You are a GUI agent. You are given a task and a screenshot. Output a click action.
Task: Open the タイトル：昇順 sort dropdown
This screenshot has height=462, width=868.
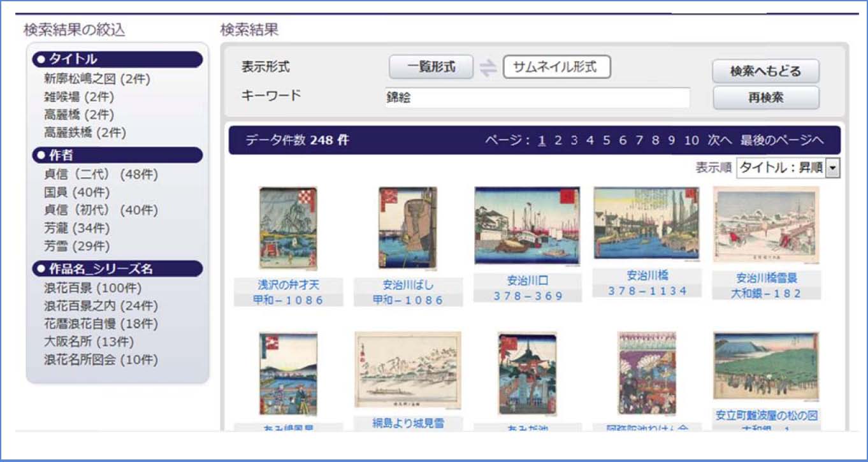(x=788, y=168)
